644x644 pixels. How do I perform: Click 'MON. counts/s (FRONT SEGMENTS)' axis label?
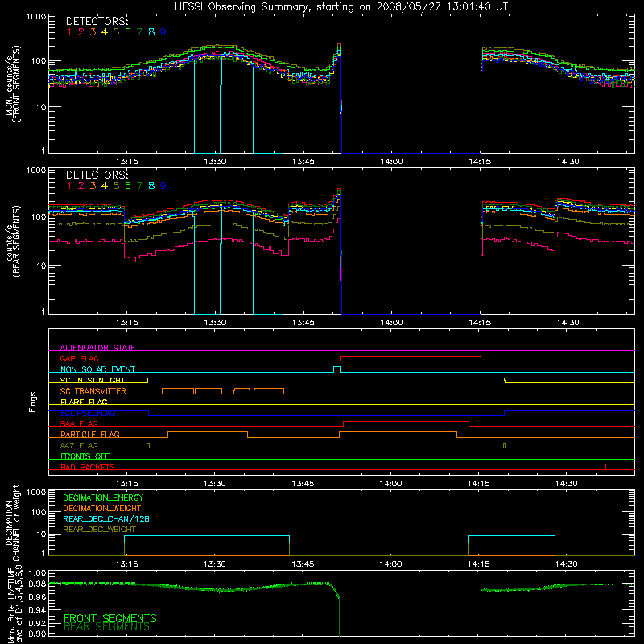13,85
